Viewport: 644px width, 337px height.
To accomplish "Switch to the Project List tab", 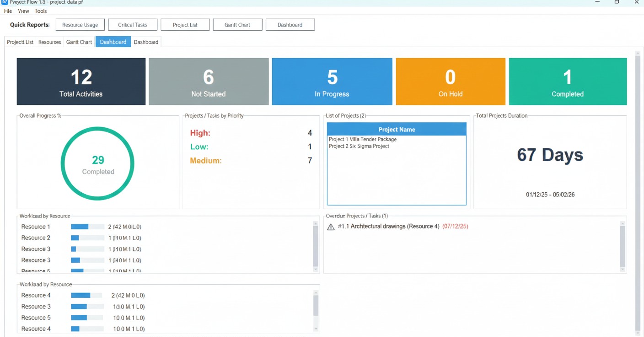I will pyautogui.click(x=20, y=42).
